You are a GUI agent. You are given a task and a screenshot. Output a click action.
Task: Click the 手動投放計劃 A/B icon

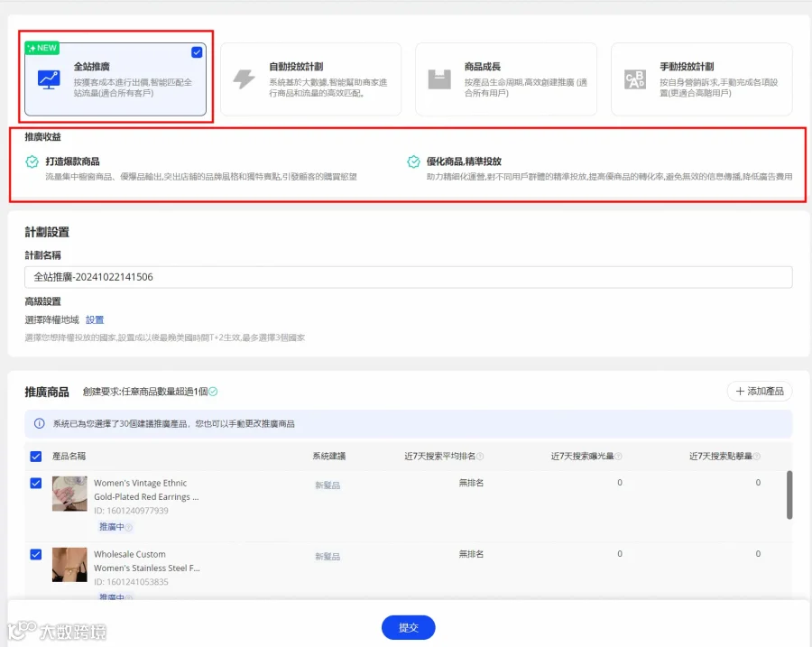pos(635,79)
